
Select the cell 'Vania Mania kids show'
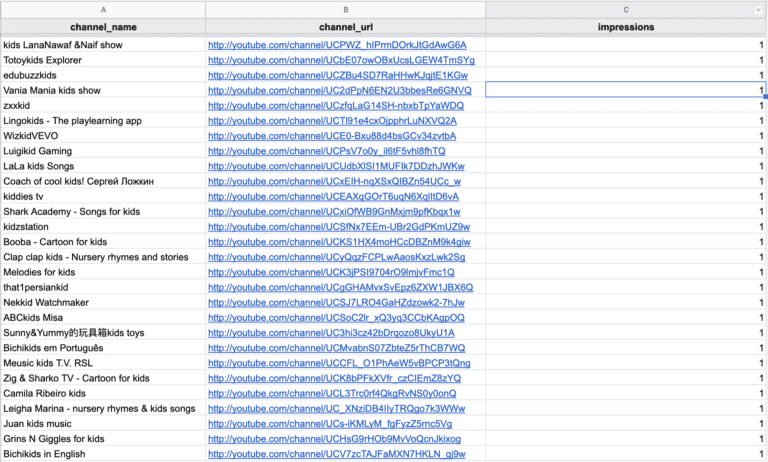pyautogui.click(x=103, y=91)
